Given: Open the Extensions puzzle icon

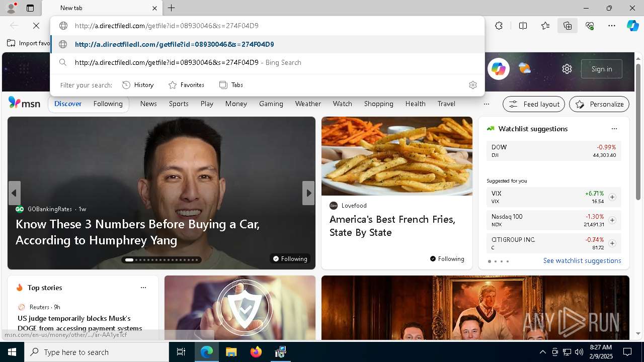Looking at the screenshot, I should tap(499, 26).
